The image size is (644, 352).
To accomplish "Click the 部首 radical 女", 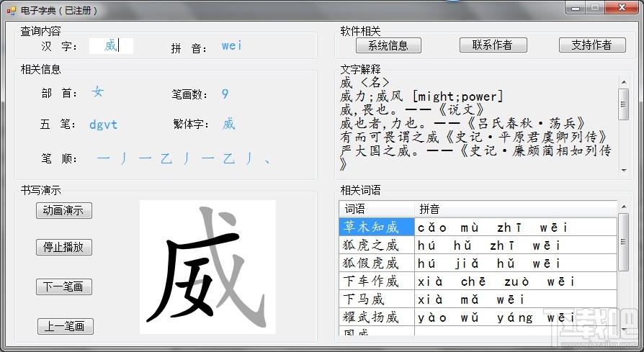I will point(97,91).
